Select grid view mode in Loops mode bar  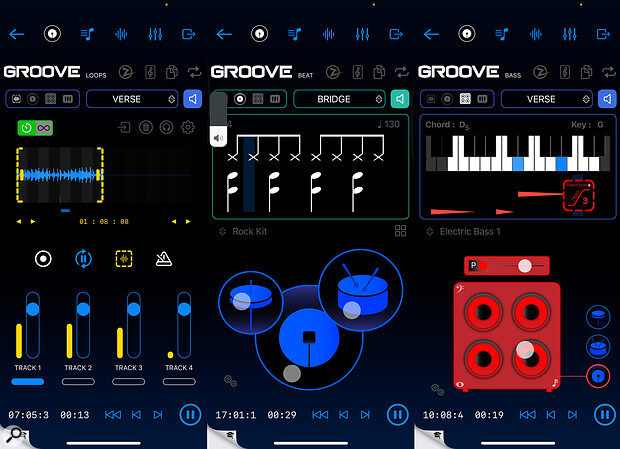coord(50,99)
